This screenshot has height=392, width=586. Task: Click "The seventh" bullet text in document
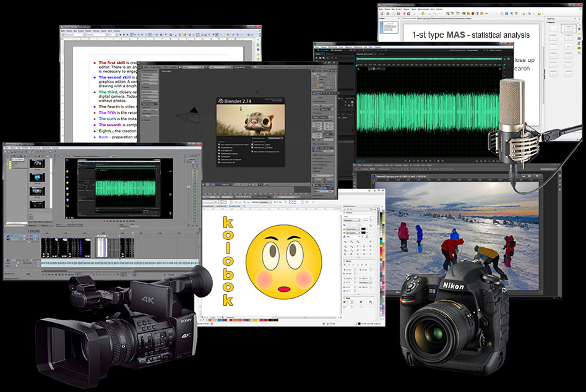click(x=110, y=125)
